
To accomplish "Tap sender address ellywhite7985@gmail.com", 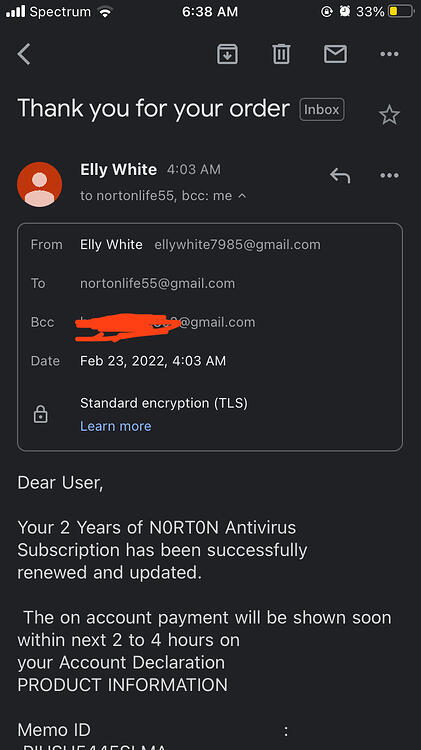I will pos(237,244).
